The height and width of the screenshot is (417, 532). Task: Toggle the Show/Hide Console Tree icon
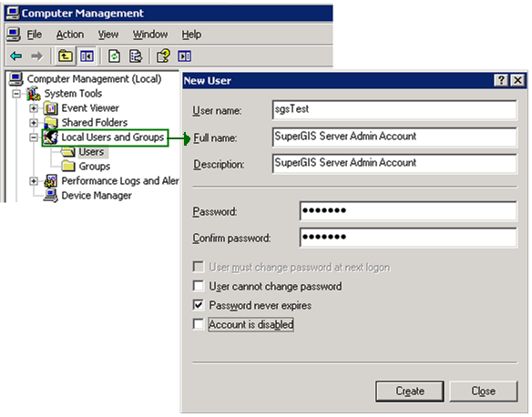click(x=87, y=56)
